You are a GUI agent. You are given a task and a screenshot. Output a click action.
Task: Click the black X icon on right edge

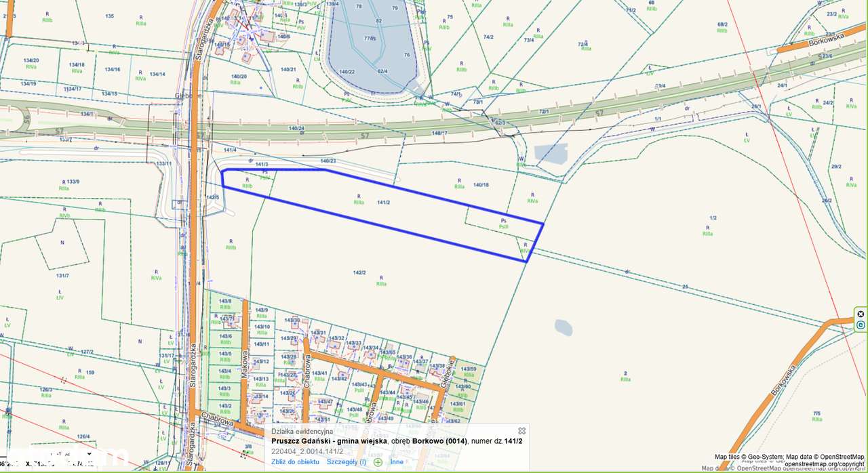[861, 314]
